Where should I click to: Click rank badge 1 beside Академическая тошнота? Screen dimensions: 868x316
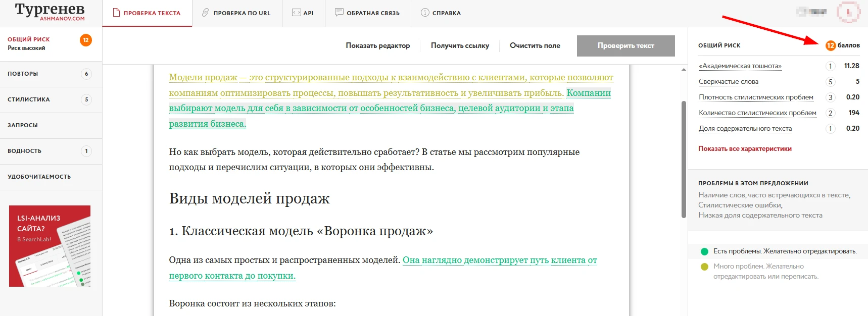[x=830, y=66]
